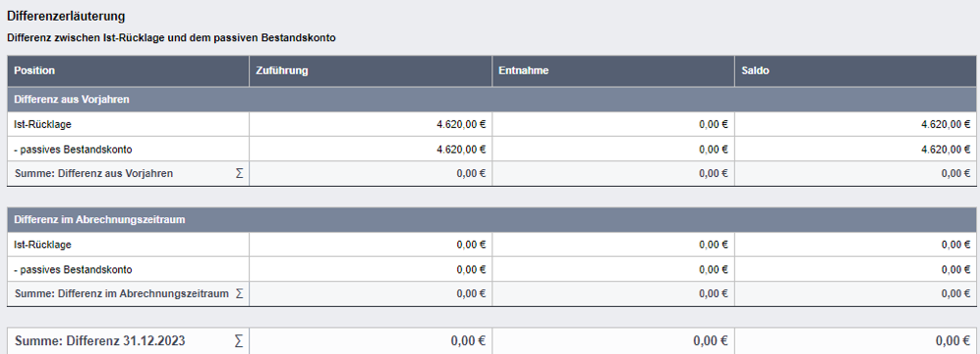
Task: Click the Differenzerläuterung heading
Action: tap(66, 16)
